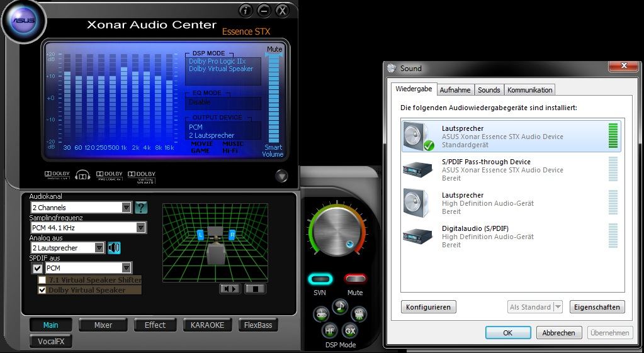Open the KARAOKE tab
This screenshot has height=353, width=644.
tap(207, 325)
